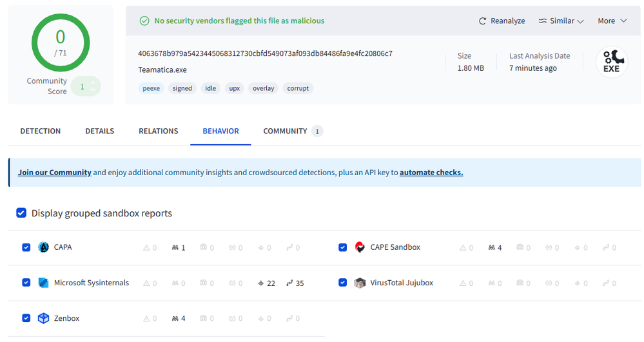Uncheck the CAPE Sandbox checkbox
The height and width of the screenshot is (342, 644).
point(342,247)
